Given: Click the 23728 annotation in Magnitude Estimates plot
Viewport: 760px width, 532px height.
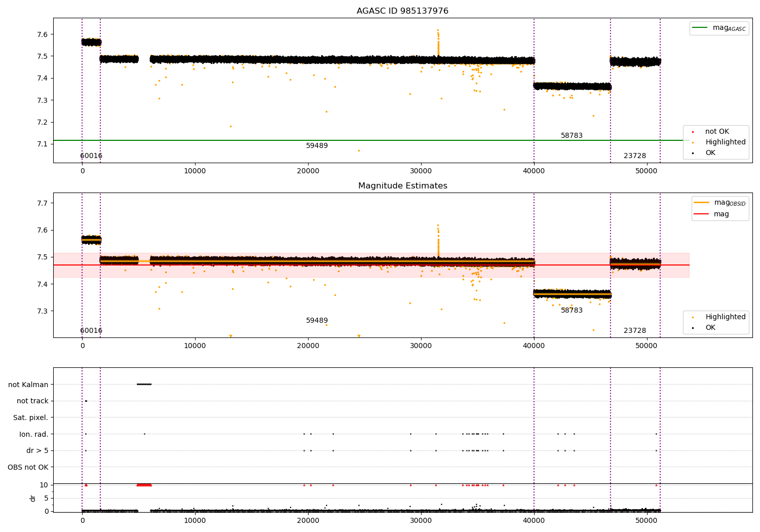Looking at the screenshot, I should coord(635,331).
